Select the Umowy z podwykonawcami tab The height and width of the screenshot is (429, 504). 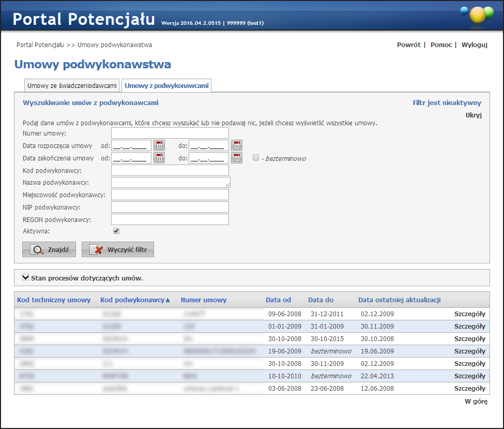click(166, 86)
